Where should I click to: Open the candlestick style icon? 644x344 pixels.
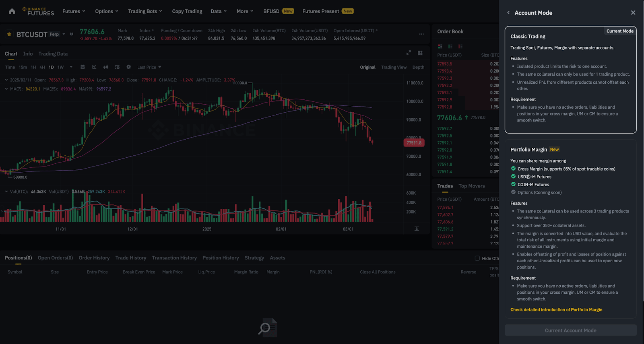click(x=106, y=67)
